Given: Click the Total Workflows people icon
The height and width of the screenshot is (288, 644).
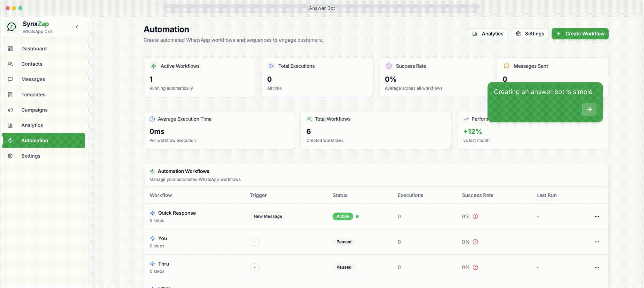Looking at the screenshot, I should pos(309,119).
